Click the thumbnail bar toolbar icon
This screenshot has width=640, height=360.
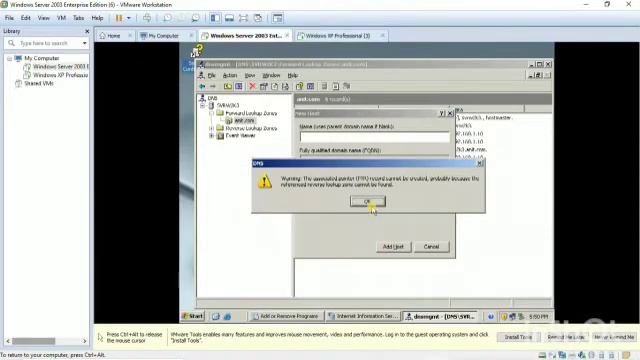point(229,18)
